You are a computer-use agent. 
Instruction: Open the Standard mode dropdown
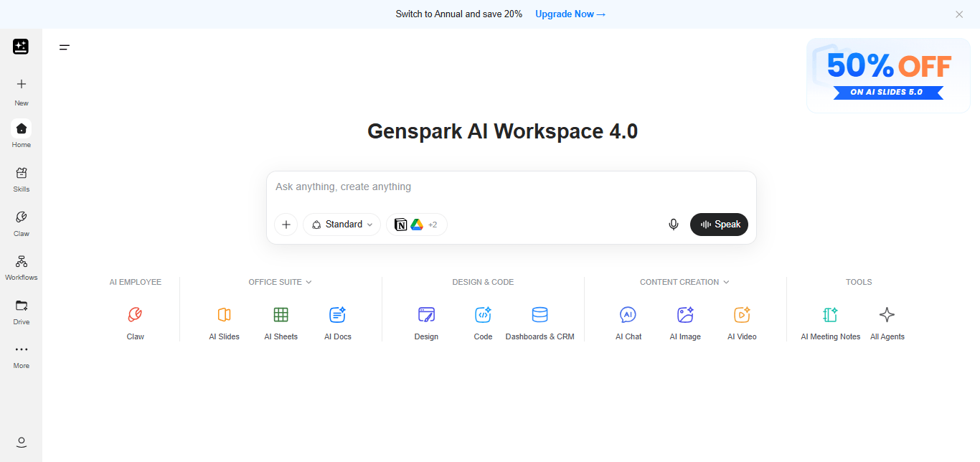342,225
